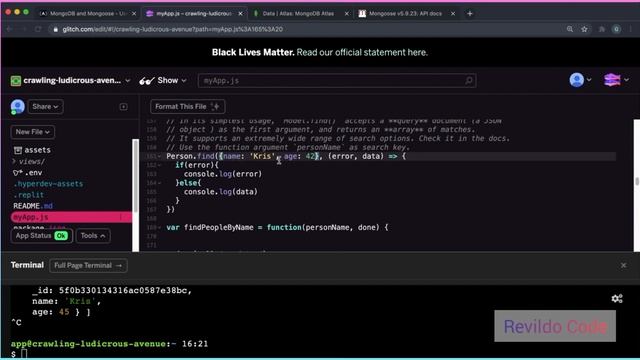Open browser profile avatar
The image size is (640, 360).
(616, 29)
